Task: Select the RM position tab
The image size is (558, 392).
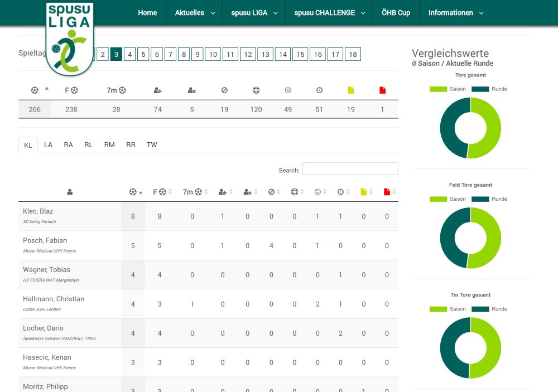Action: [108, 144]
